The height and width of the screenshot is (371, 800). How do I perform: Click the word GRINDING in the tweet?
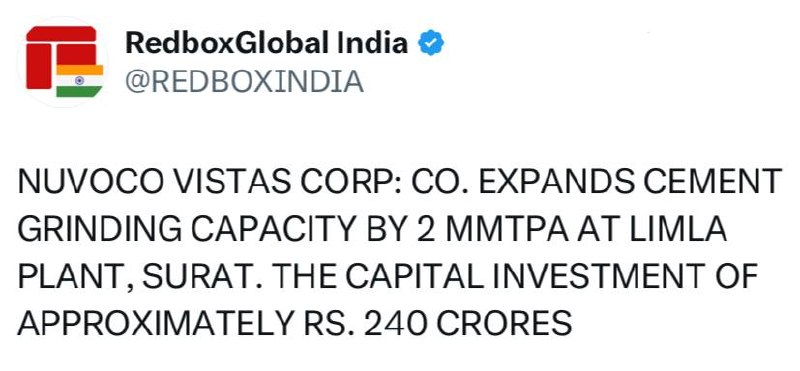click(100, 229)
